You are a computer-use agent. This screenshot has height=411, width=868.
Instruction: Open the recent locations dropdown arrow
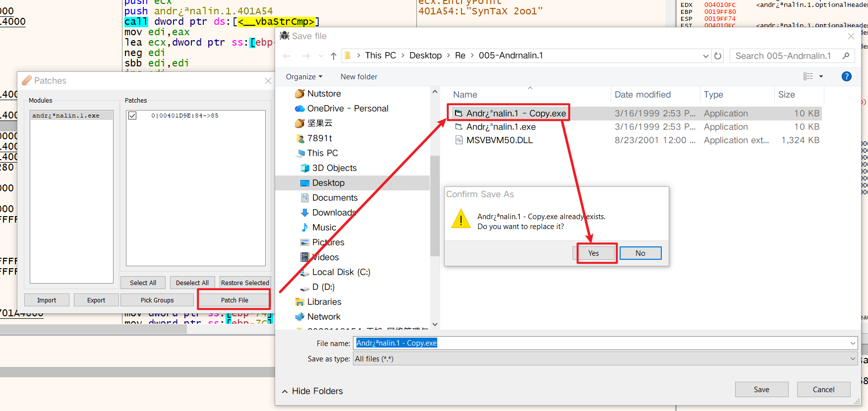tap(321, 56)
